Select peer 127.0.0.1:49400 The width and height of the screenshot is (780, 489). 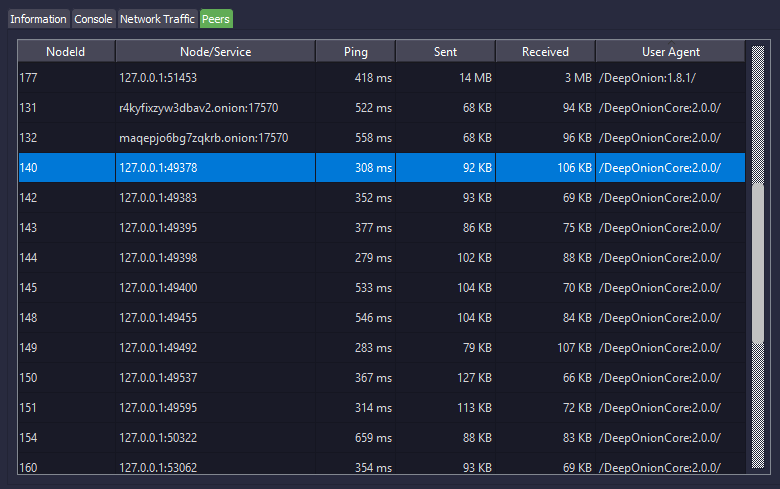pyautogui.click(x=382, y=288)
